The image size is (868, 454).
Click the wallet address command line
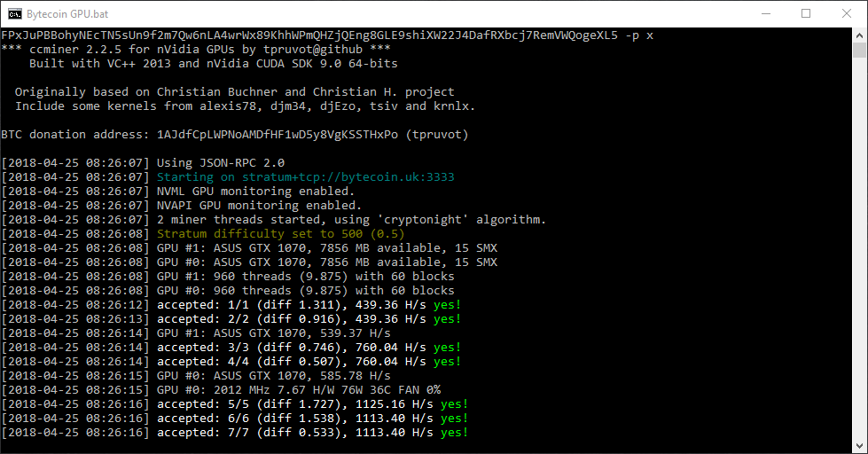click(x=327, y=35)
